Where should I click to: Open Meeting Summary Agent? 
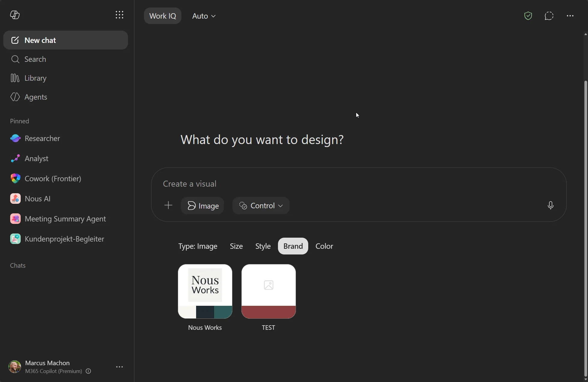point(66,219)
